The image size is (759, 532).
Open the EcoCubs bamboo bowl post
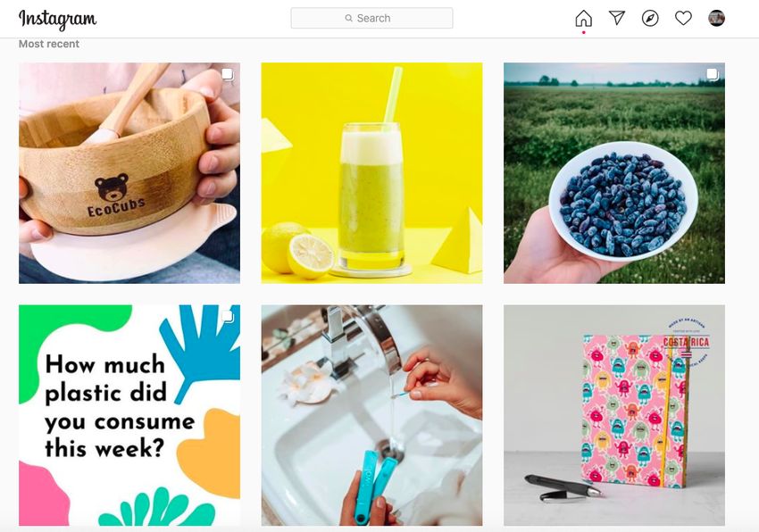129,173
